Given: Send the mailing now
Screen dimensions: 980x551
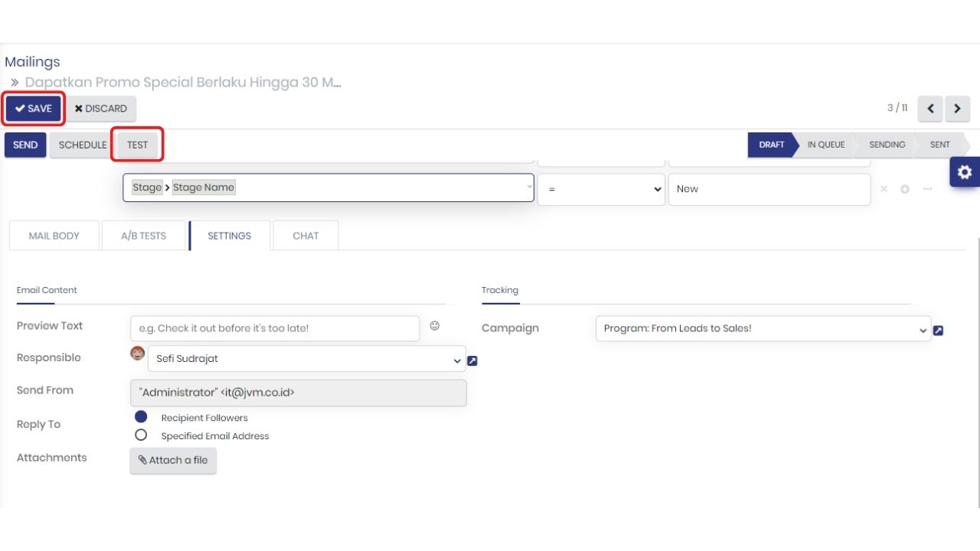Looking at the screenshot, I should (x=25, y=145).
